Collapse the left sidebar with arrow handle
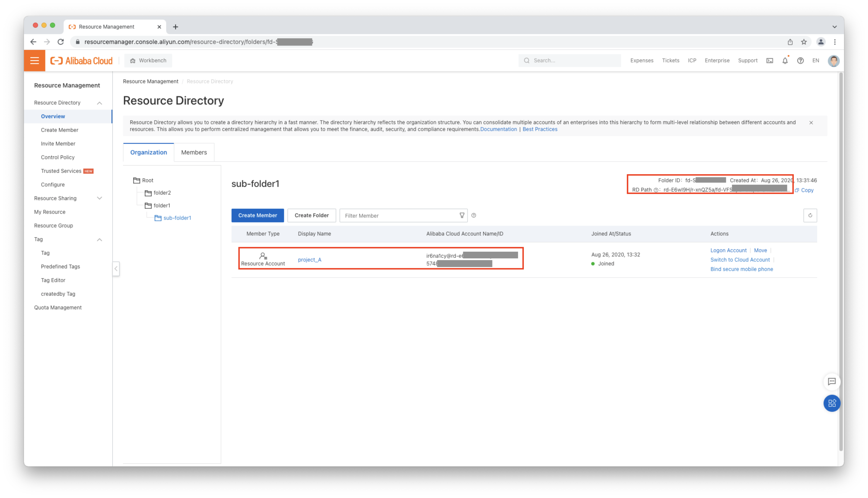 pyautogui.click(x=116, y=268)
